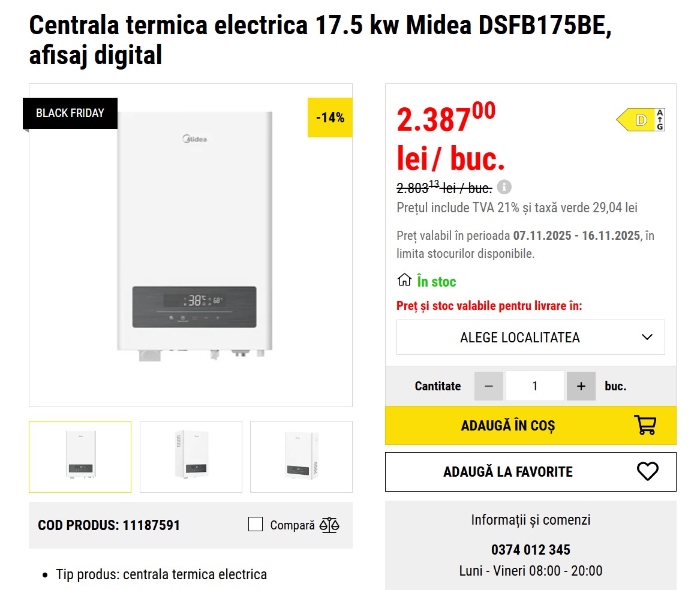The width and height of the screenshot is (700, 590).
Task: Click the house stock icon
Action: 404,281
